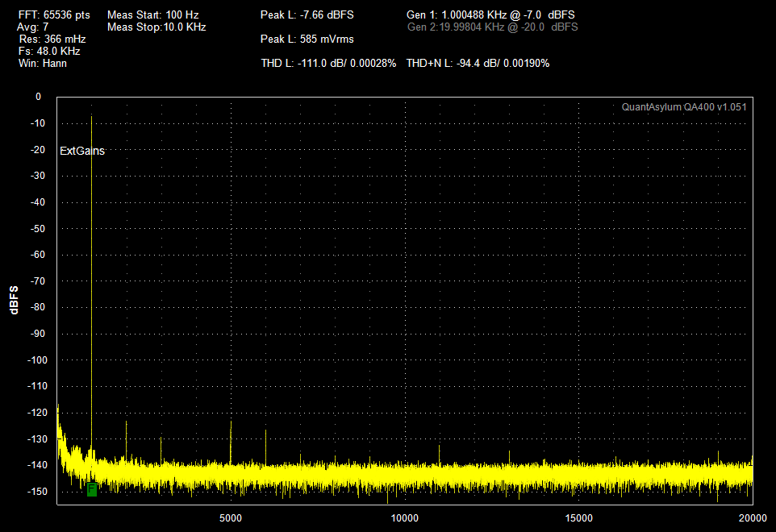Click the ExtGains label on the graph
Screen dimensions: 776x532
82,151
